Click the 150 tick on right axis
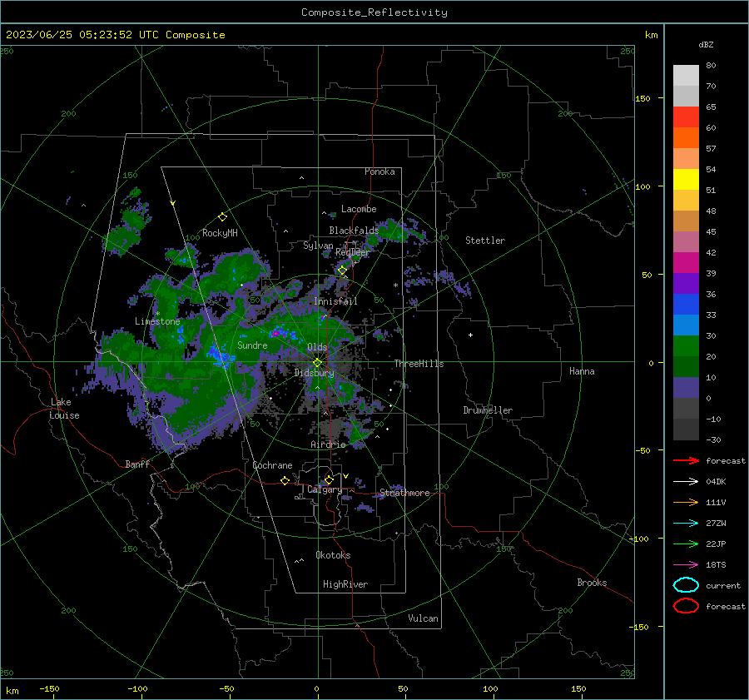749x700 pixels. tap(642, 98)
